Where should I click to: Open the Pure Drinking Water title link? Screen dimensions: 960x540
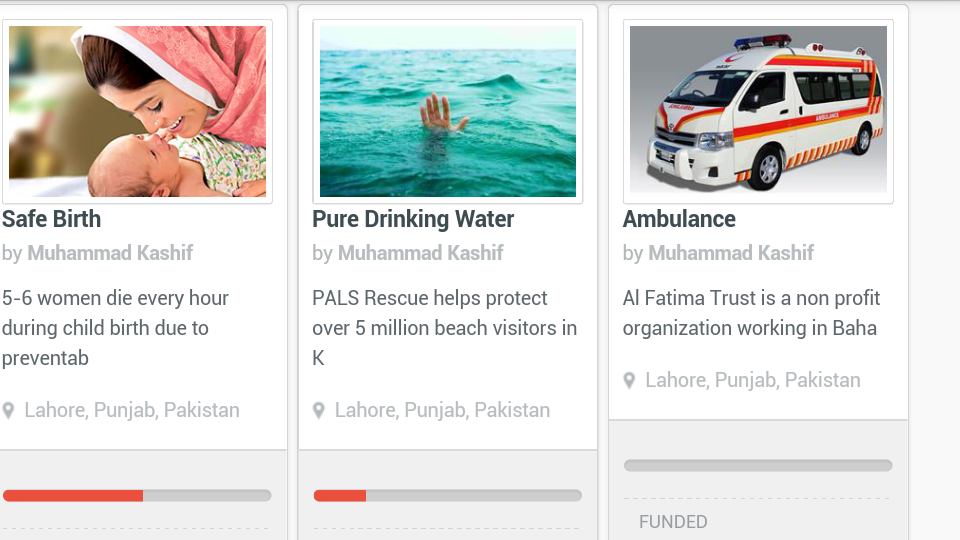413,219
